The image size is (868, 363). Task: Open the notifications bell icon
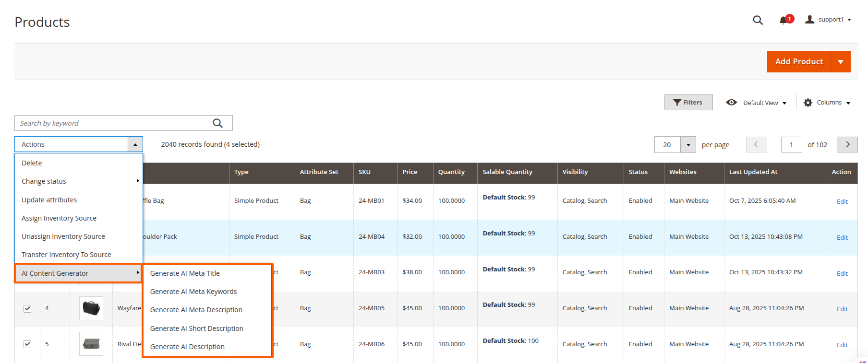(x=784, y=20)
